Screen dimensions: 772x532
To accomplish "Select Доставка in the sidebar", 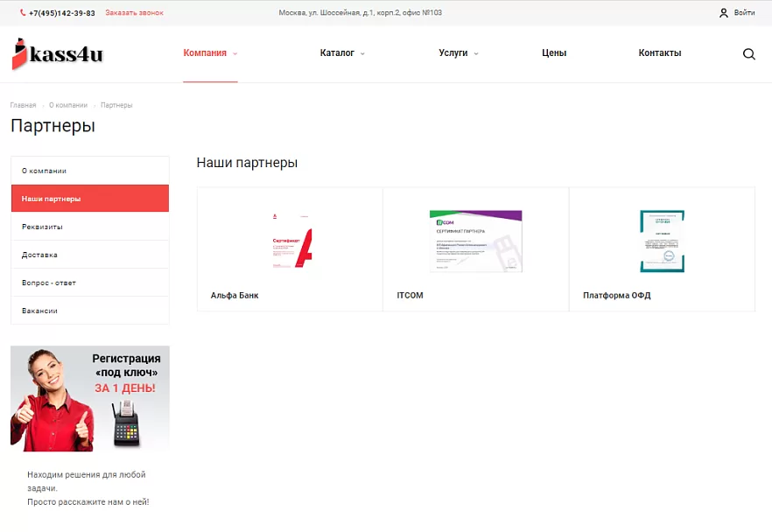I will click(x=90, y=255).
